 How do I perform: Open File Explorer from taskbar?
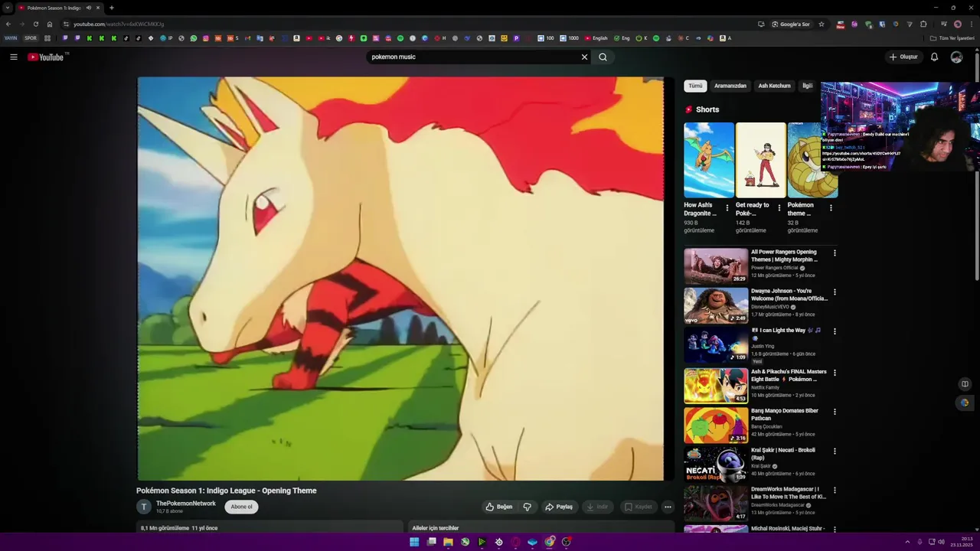[x=448, y=542]
